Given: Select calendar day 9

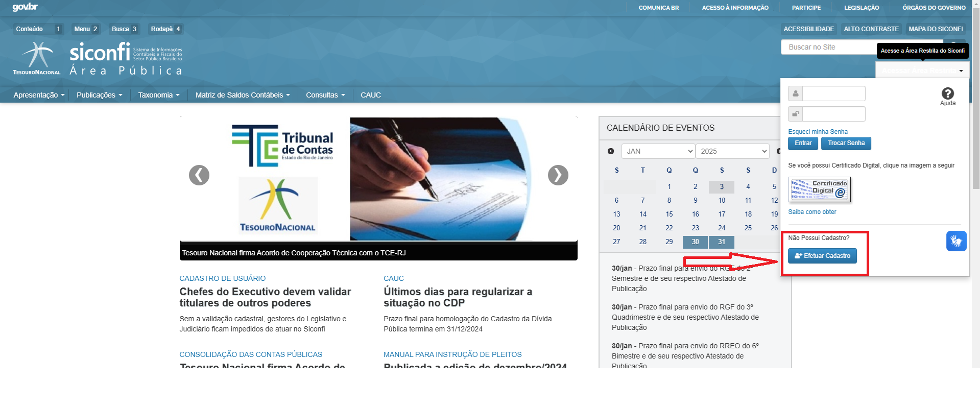Looking at the screenshot, I should (x=695, y=201).
